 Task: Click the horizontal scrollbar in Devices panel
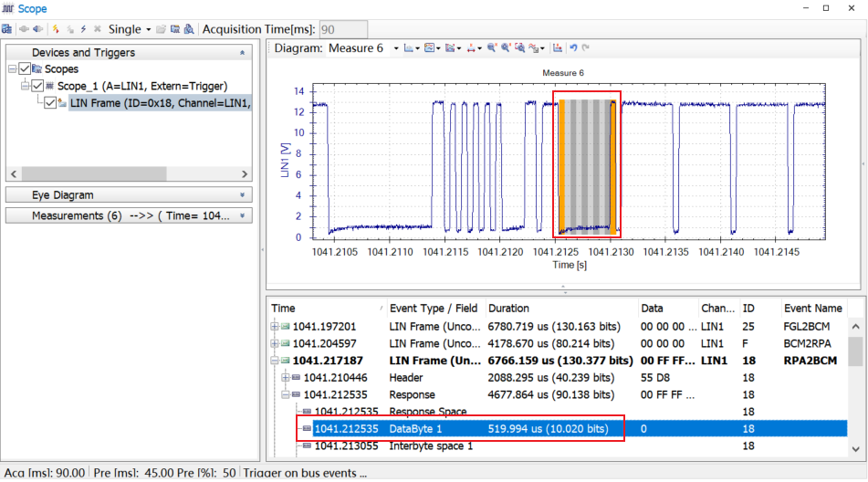coord(129,173)
